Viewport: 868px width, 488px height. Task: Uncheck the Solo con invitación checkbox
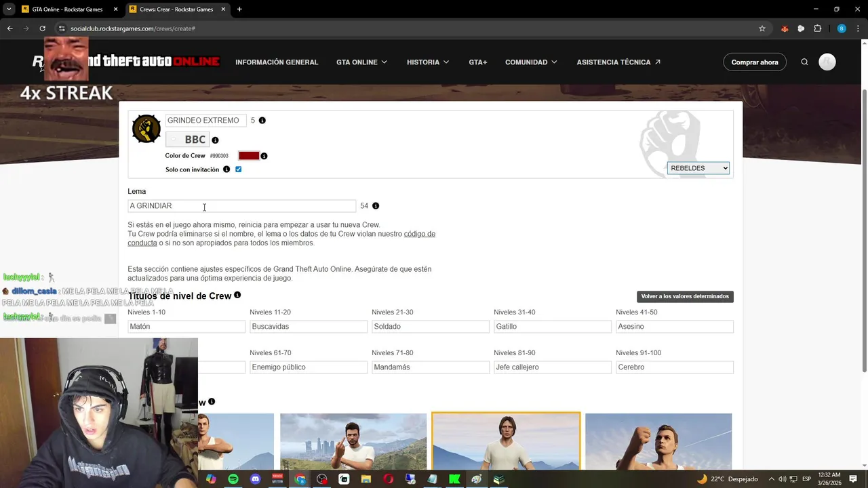pos(238,169)
